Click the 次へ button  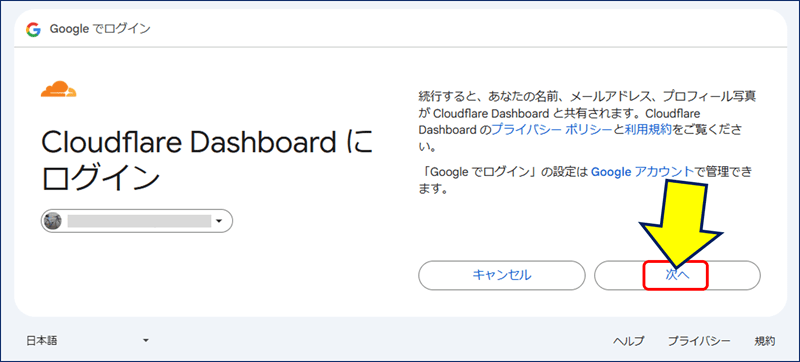(678, 276)
